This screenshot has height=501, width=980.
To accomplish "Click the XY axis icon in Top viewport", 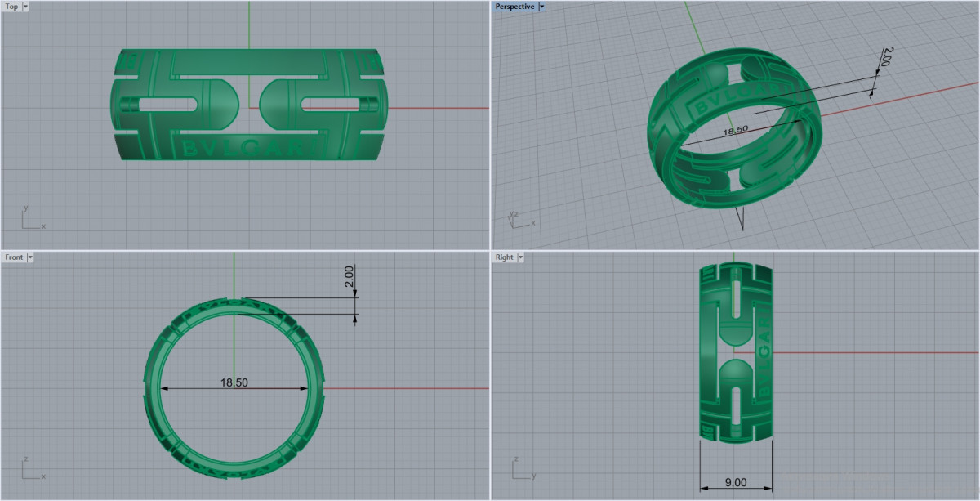I will point(31,219).
